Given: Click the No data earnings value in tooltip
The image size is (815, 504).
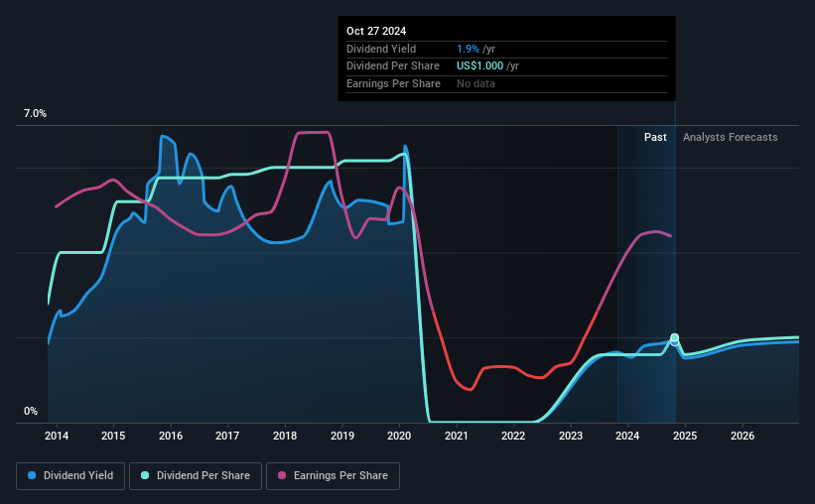Looking at the screenshot, I should point(475,83).
